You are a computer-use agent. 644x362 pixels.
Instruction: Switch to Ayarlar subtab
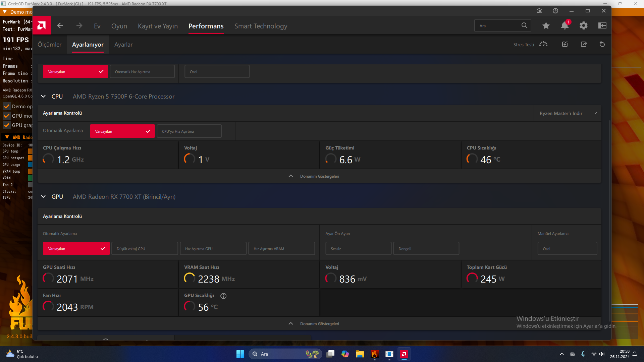tap(123, 45)
